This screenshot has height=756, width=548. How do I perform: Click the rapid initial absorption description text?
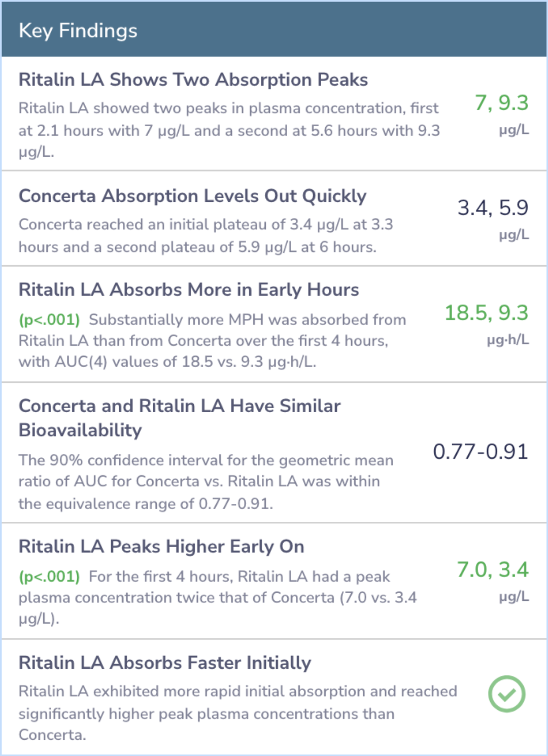click(x=238, y=713)
